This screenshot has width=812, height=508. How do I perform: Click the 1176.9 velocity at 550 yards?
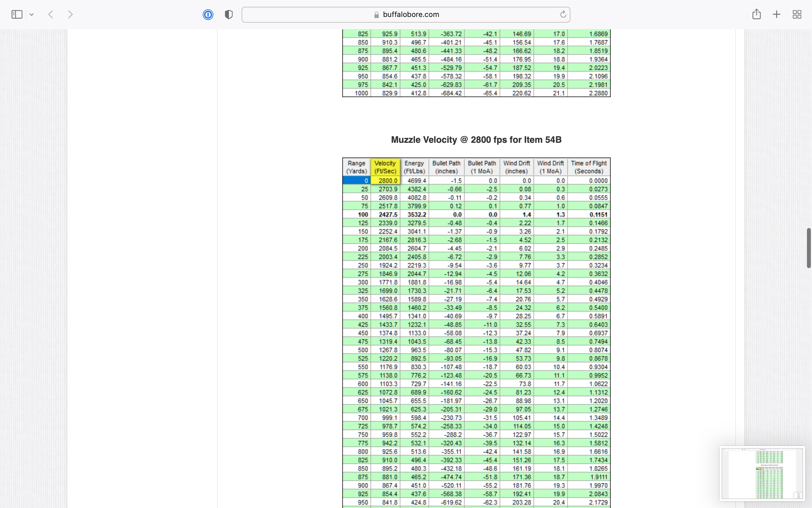click(x=385, y=367)
